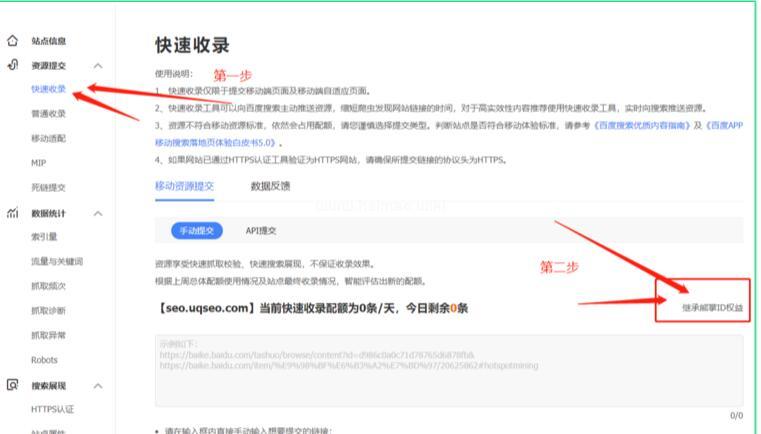761x434 pixels.
Task: Switch to the 移动资源提交 tab
Action: pyautogui.click(x=184, y=185)
